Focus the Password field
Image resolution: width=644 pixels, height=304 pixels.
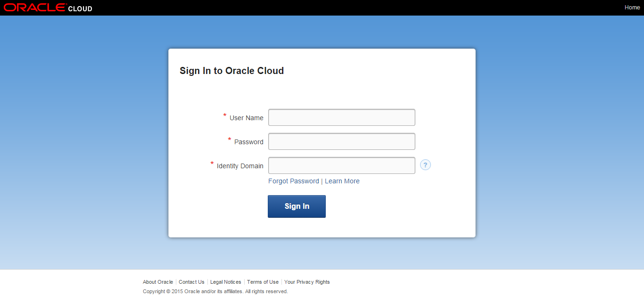tap(342, 141)
